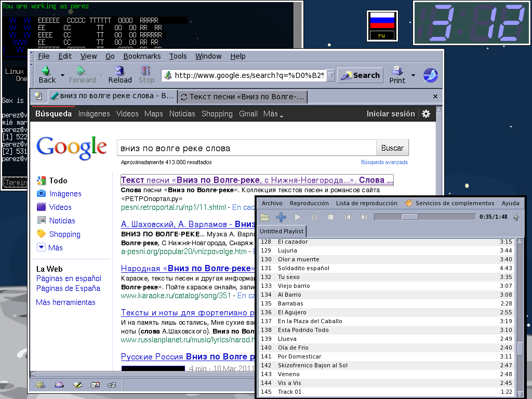The height and width of the screenshot is (399, 532).
Task: Select the Untitled Playlist tab
Action: tap(282, 231)
